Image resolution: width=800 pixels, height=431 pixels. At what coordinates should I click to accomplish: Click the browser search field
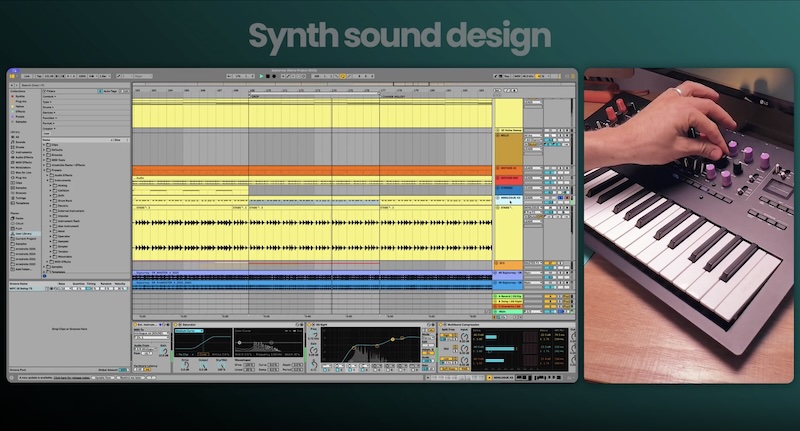[x=60, y=83]
